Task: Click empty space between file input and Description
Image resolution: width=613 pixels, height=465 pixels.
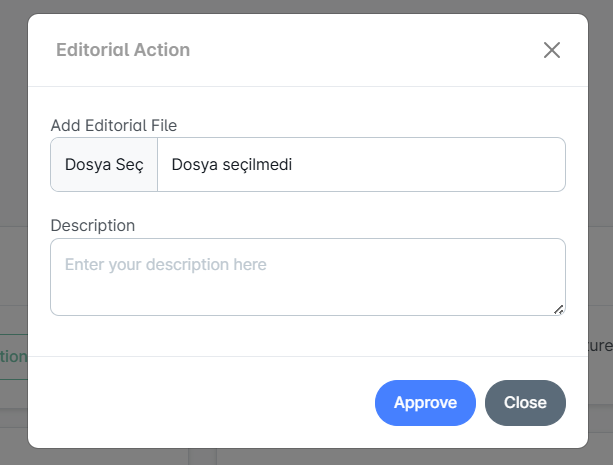Action: coord(307,204)
